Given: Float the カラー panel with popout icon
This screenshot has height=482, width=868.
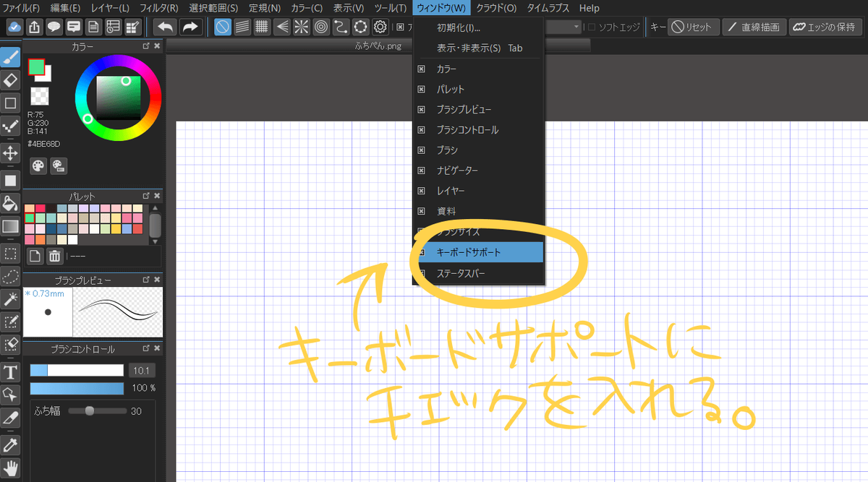Looking at the screenshot, I should [x=146, y=46].
